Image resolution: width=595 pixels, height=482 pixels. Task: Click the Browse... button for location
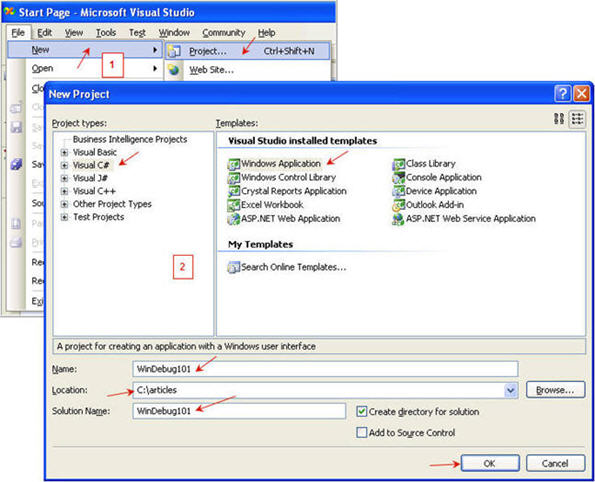[x=555, y=390]
